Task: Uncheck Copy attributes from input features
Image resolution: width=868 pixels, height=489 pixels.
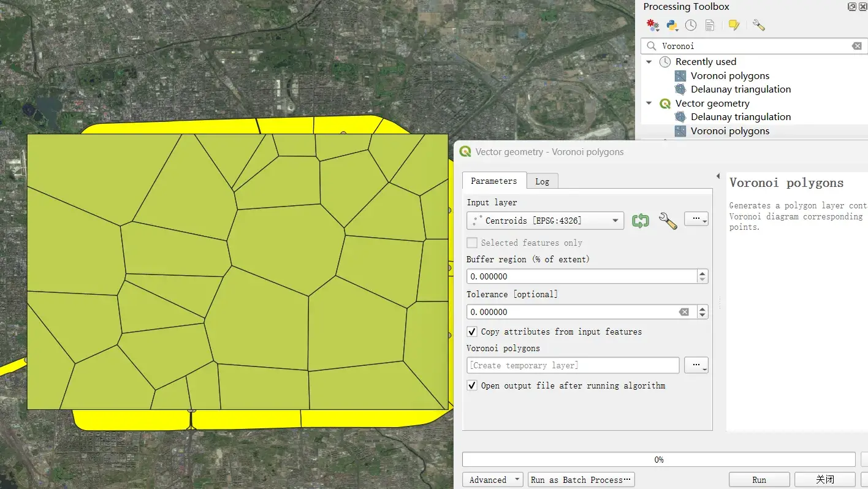Action: [472, 332]
